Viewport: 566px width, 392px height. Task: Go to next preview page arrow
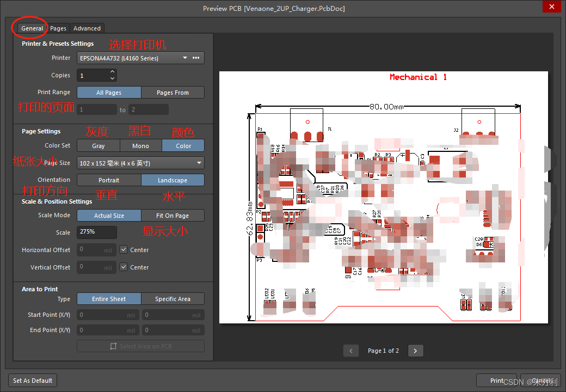click(415, 351)
